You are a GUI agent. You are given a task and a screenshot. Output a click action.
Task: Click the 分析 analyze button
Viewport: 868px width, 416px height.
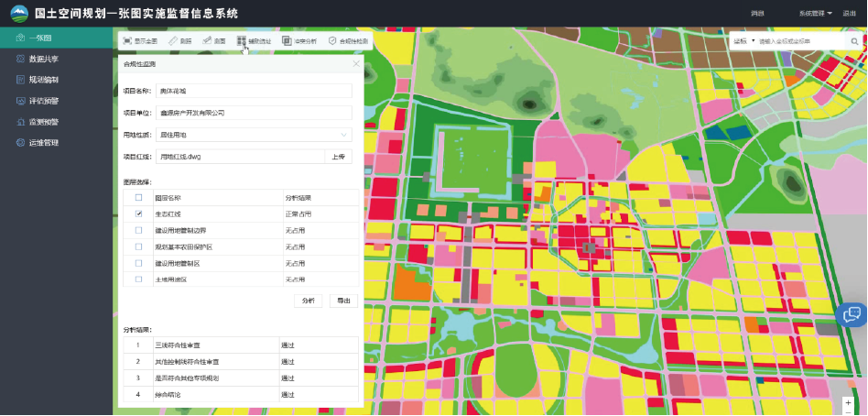pos(308,301)
